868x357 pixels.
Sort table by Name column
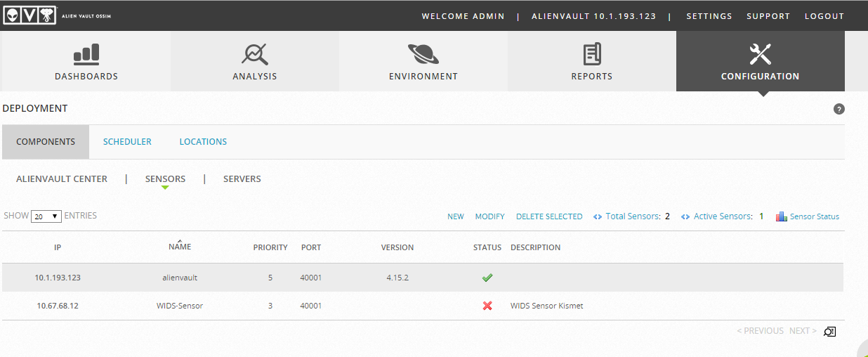[180, 247]
